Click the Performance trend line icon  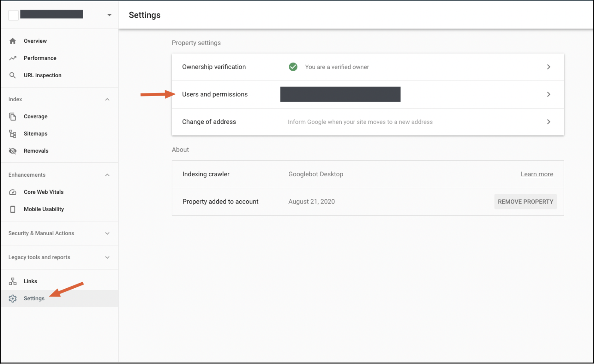13,58
